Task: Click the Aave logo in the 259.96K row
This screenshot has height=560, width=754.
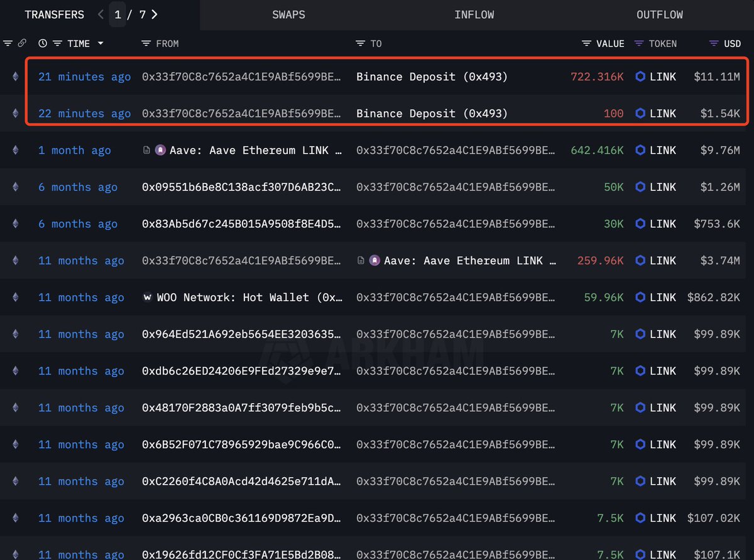Action: tap(374, 261)
